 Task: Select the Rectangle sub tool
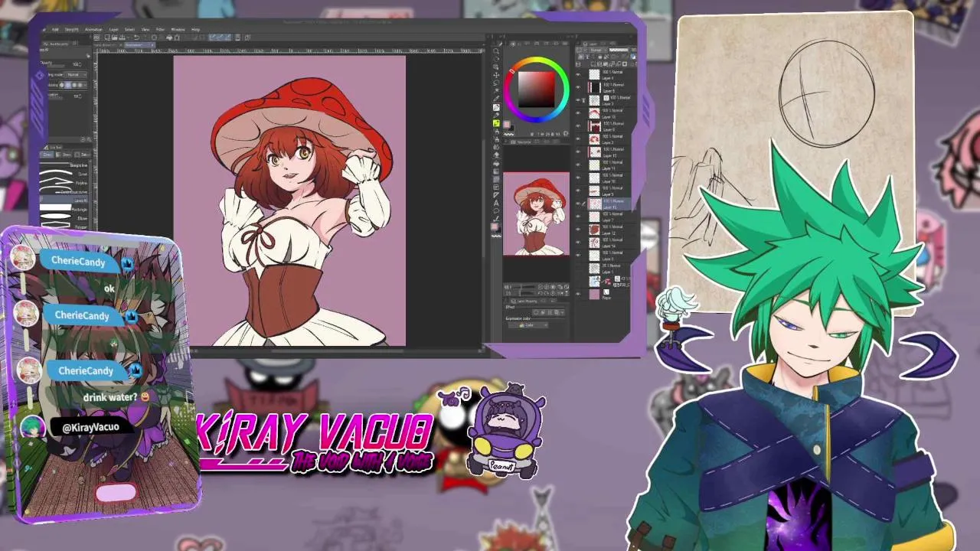click(65, 210)
